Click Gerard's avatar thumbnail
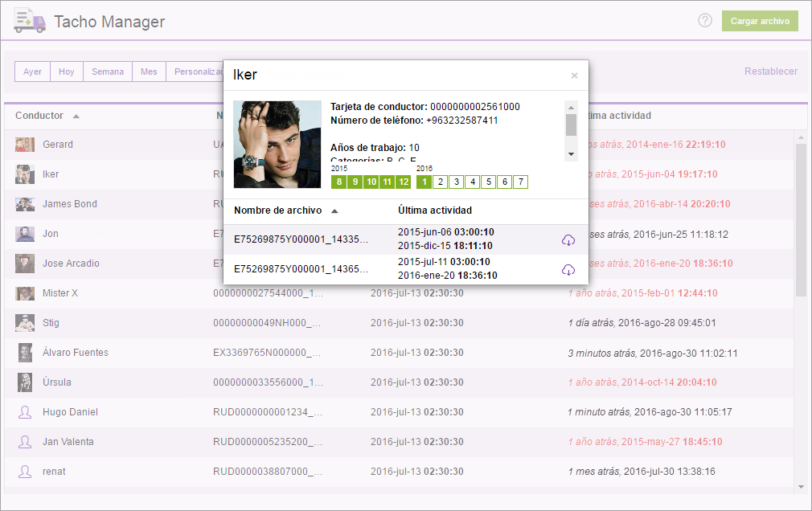This screenshot has height=511, width=812. [25, 145]
